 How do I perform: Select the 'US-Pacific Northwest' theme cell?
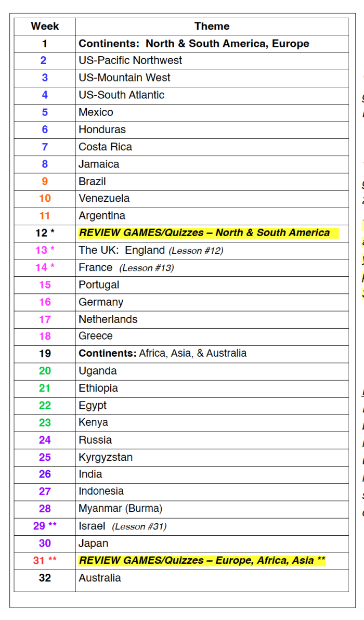(130, 60)
